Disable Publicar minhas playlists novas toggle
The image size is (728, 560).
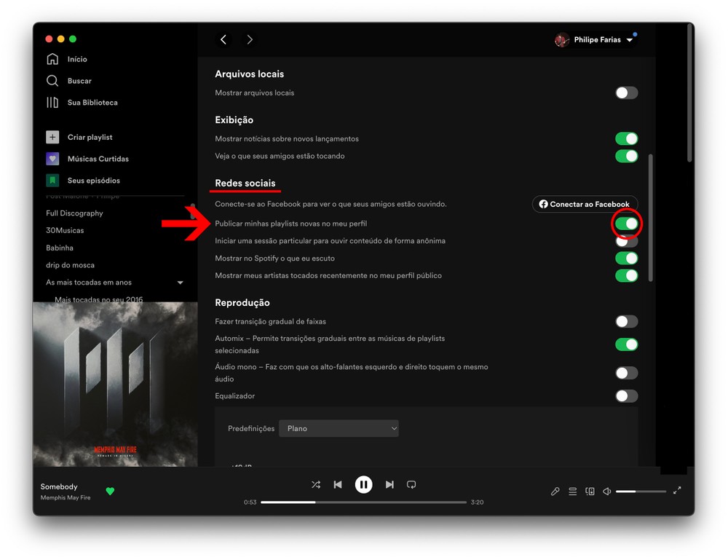coord(626,224)
